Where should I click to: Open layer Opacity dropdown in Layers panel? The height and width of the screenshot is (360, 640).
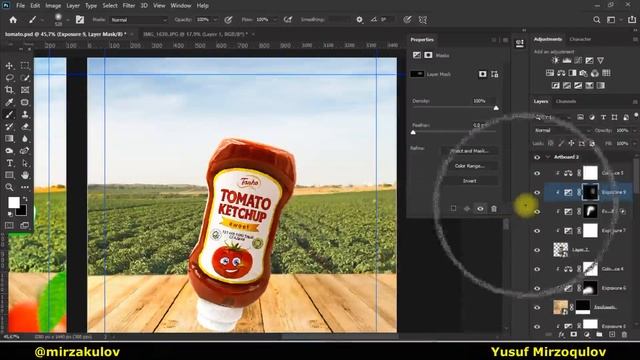634,130
